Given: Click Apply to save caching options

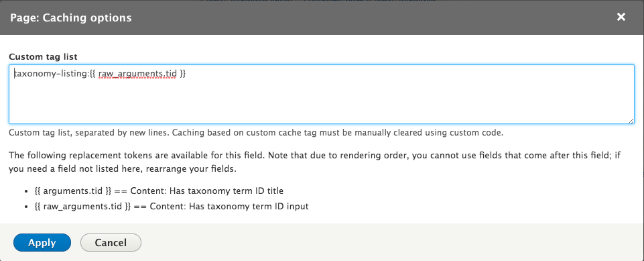Looking at the screenshot, I should coord(42,242).
